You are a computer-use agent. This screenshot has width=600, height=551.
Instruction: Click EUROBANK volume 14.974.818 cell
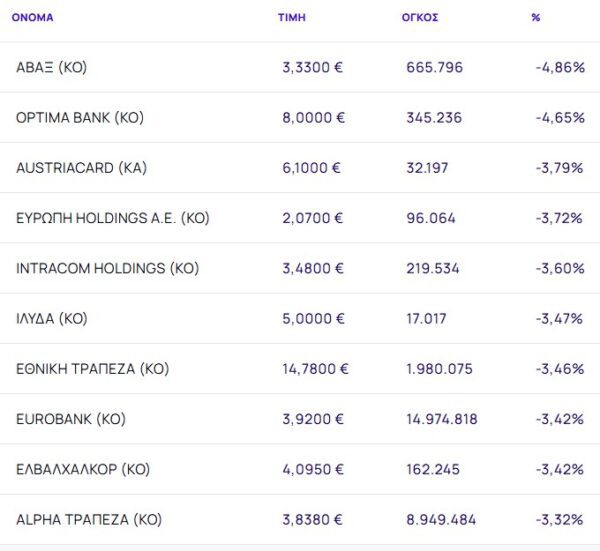click(441, 419)
